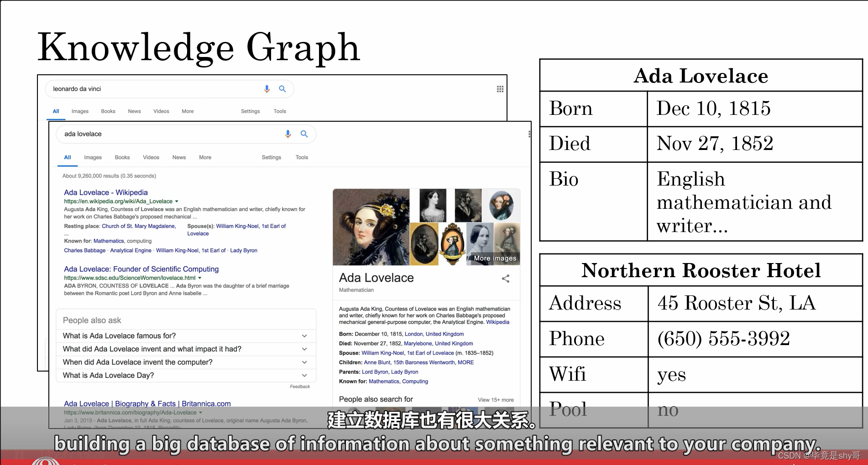Follow 'Computing' link in knowledge panel

(x=415, y=382)
